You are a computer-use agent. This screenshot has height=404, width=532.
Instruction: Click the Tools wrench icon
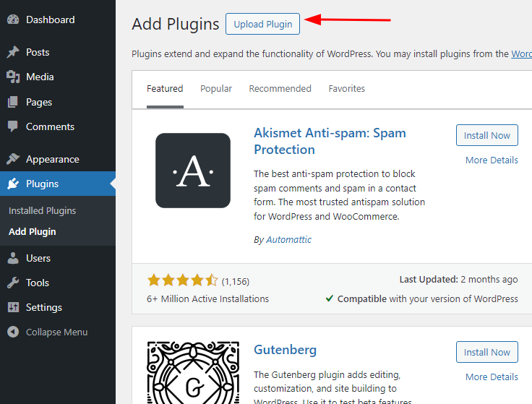pyautogui.click(x=13, y=283)
